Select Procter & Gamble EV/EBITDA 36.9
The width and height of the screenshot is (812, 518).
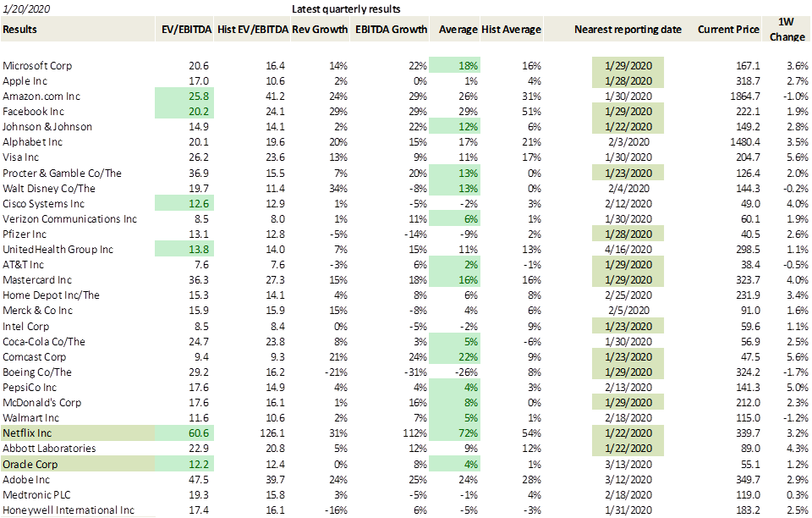tap(199, 173)
